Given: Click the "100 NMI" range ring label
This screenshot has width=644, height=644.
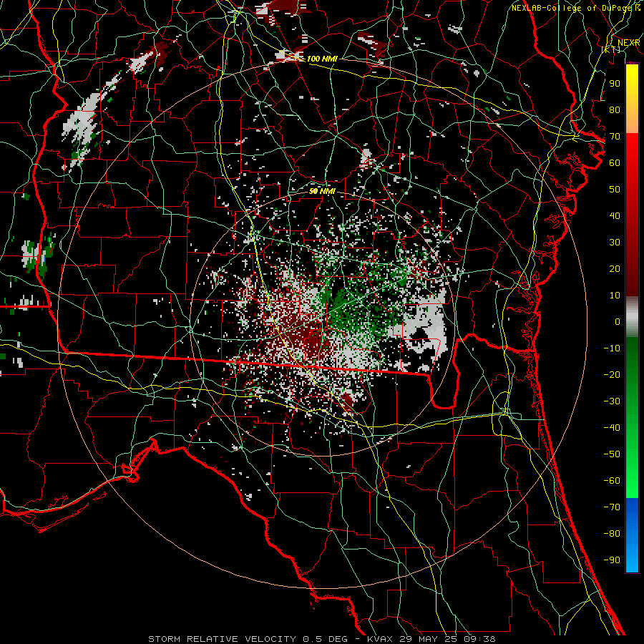Looking at the screenshot, I should (x=322, y=59).
